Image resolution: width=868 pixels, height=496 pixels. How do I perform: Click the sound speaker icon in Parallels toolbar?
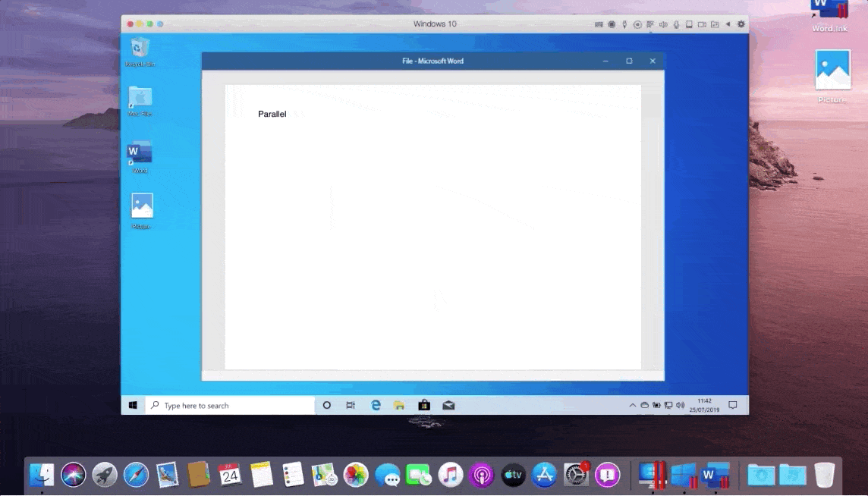[663, 24]
